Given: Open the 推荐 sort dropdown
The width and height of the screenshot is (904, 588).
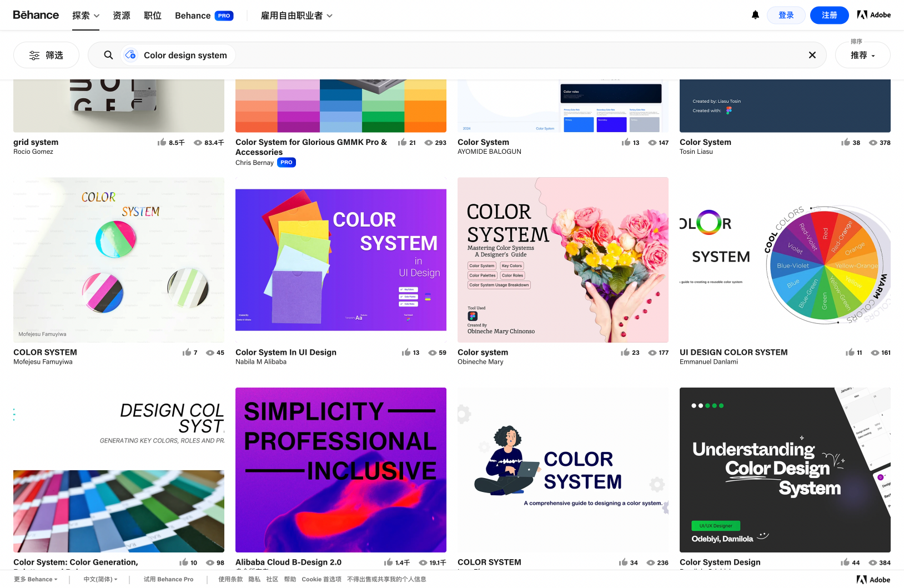Looking at the screenshot, I should pos(862,55).
